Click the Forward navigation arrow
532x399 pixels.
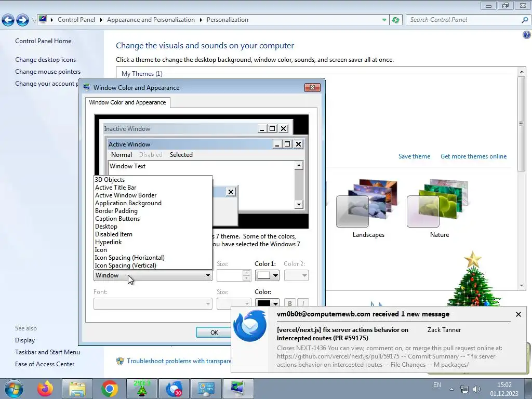[x=22, y=20]
